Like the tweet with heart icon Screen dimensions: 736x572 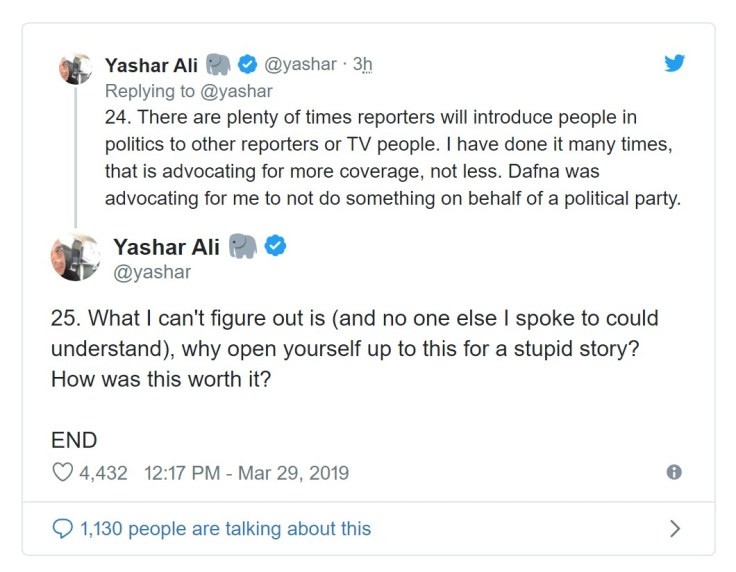pos(62,473)
